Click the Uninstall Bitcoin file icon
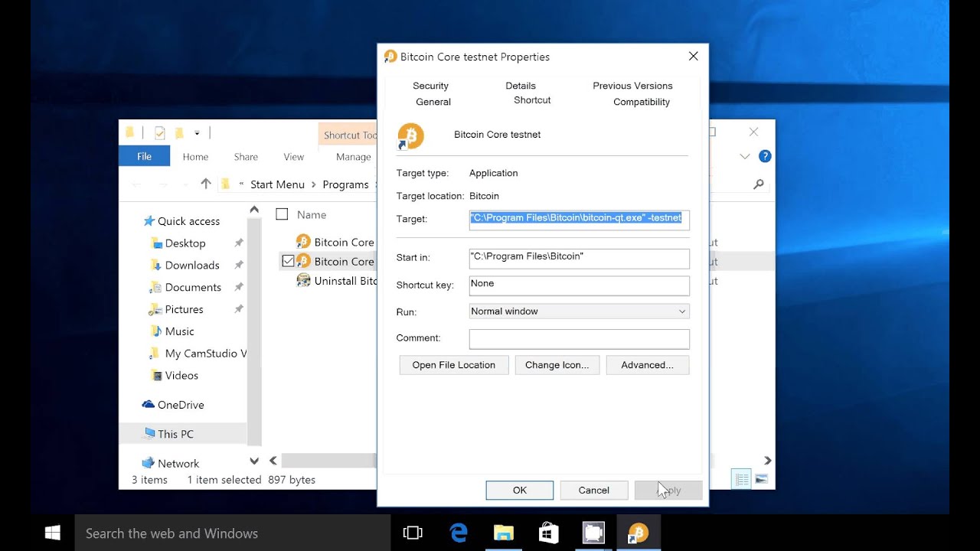 point(303,281)
